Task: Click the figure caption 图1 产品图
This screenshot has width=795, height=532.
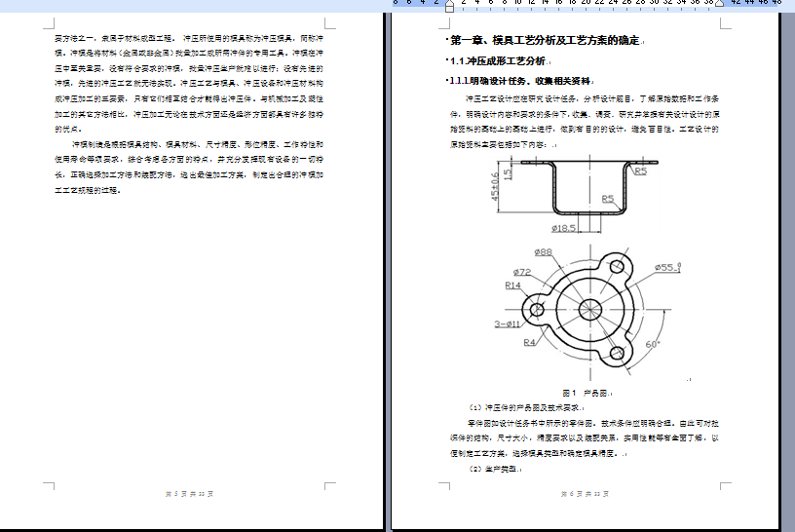Action: point(586,393)
